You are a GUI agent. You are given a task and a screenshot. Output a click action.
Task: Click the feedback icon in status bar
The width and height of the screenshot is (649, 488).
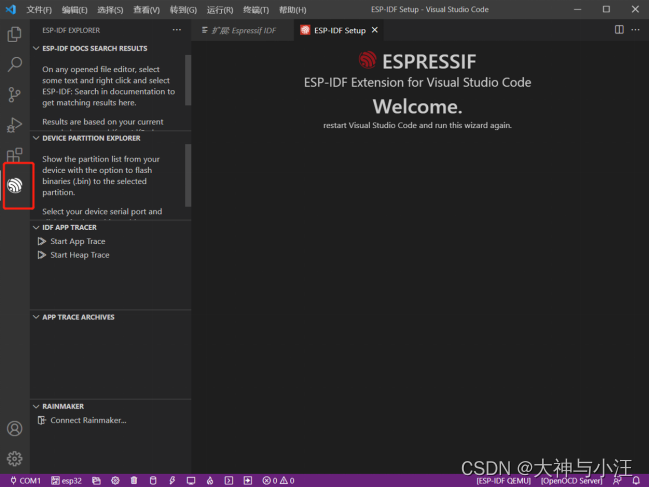[617, 481]
